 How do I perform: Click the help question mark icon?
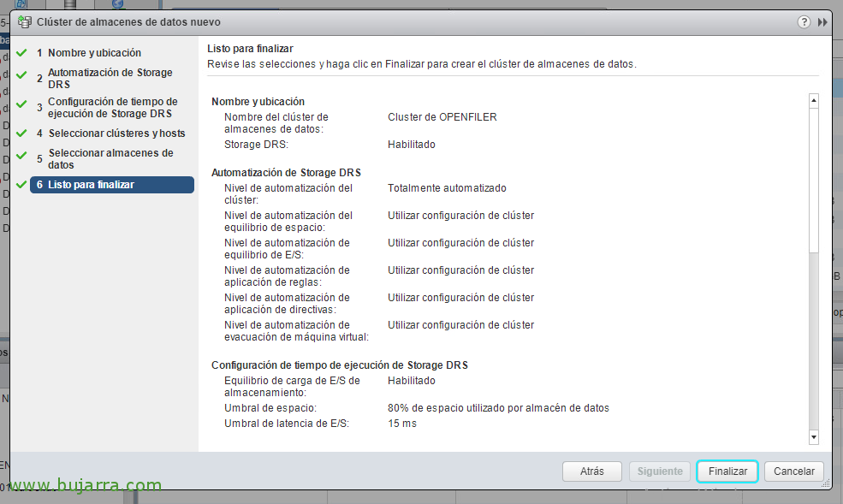pos(804,22)
